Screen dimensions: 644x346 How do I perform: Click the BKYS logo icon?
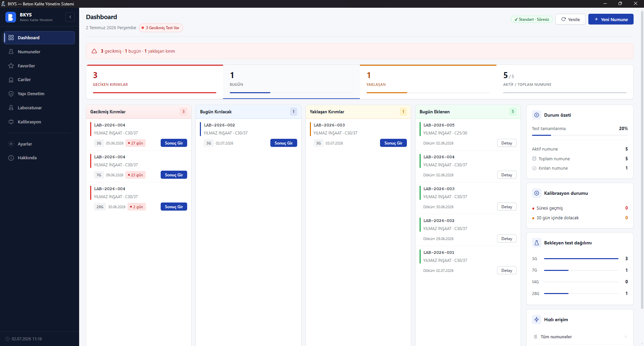[11, 17]
